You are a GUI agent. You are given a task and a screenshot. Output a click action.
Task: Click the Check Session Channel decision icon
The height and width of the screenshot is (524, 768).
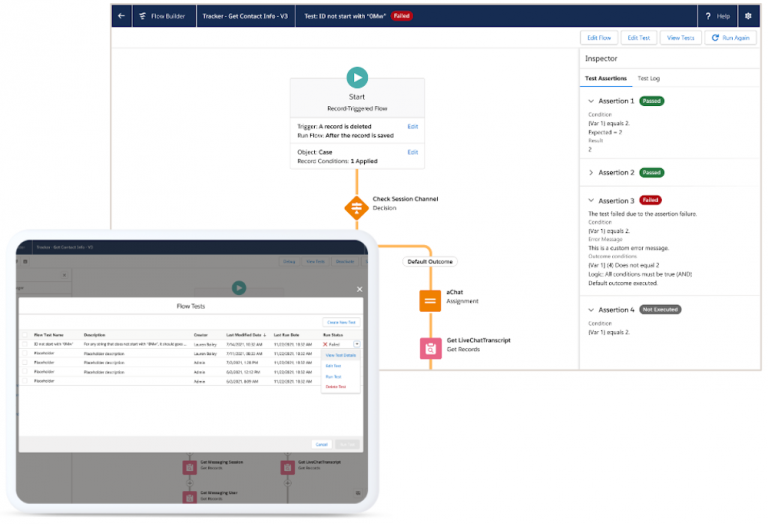(356, 208)
